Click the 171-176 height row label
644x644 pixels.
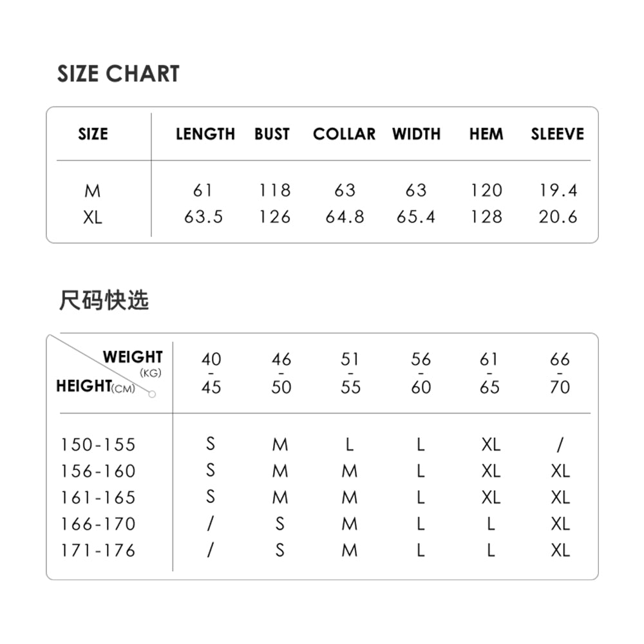click(99, 551)
